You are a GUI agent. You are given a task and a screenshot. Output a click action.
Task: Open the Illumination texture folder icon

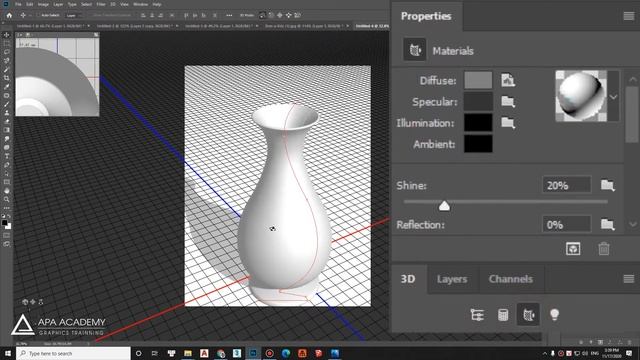(x=508, y=122)
